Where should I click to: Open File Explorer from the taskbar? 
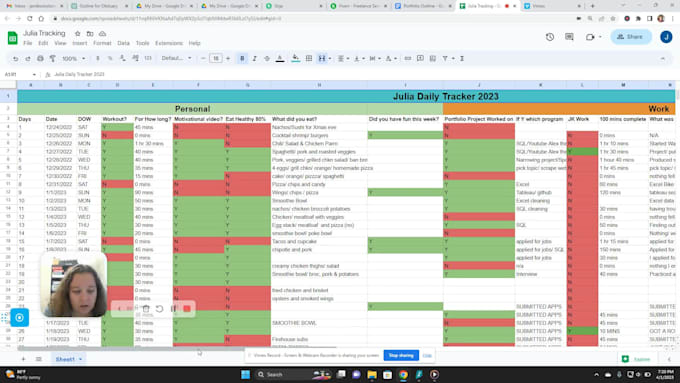point(372,375)
